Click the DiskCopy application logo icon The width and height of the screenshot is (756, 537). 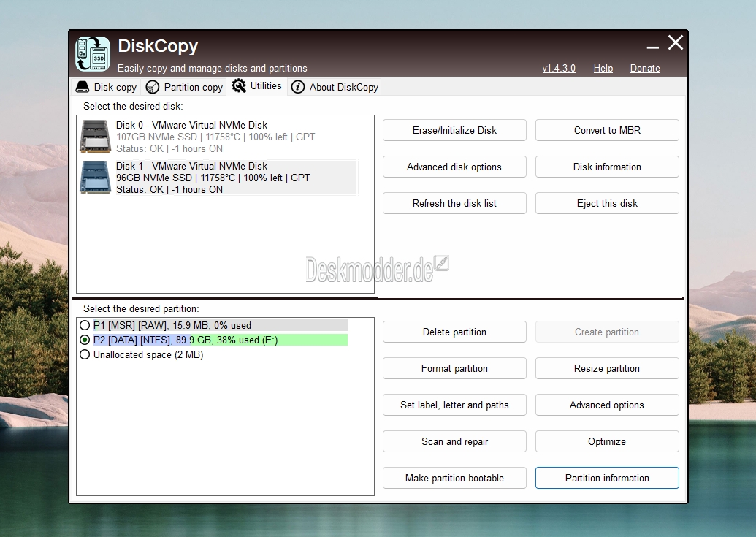click(x=93, y=53)
